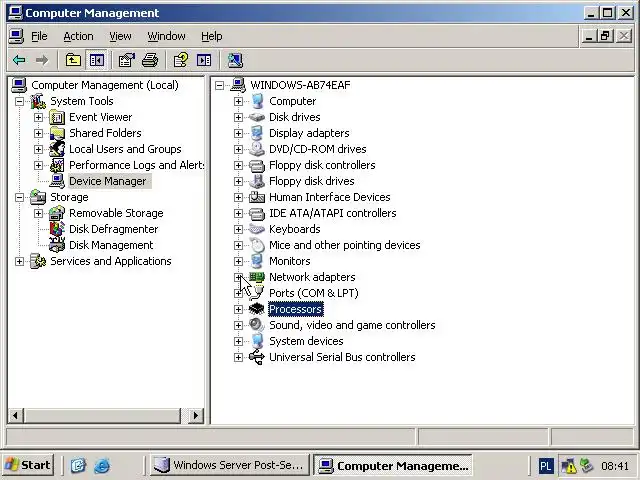640x480 pixels.
Task: Expand the Computer device category
Action: pyautogui.click(x=238, y=101)
